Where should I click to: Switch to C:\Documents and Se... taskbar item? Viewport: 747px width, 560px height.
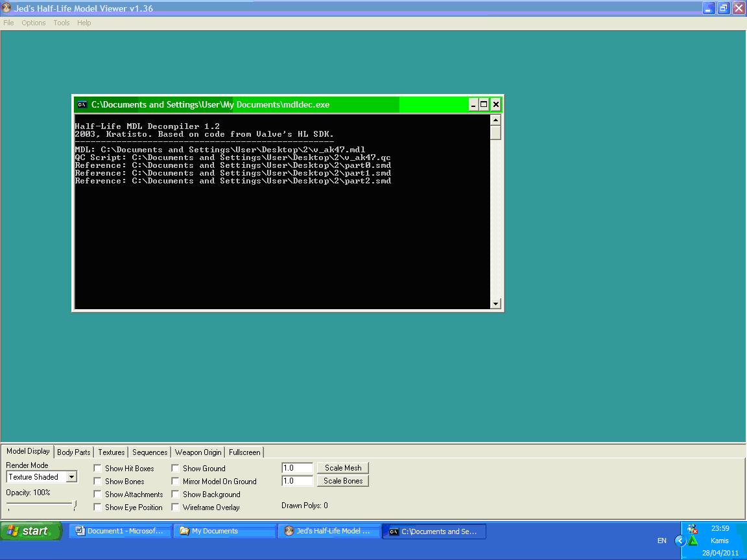pyautogui.click(x=434, y=531)
